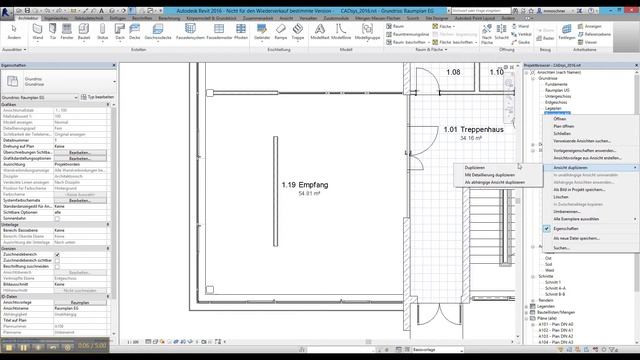
Task: Choose the Fassadensystem tool
Action: click(190, 31)
